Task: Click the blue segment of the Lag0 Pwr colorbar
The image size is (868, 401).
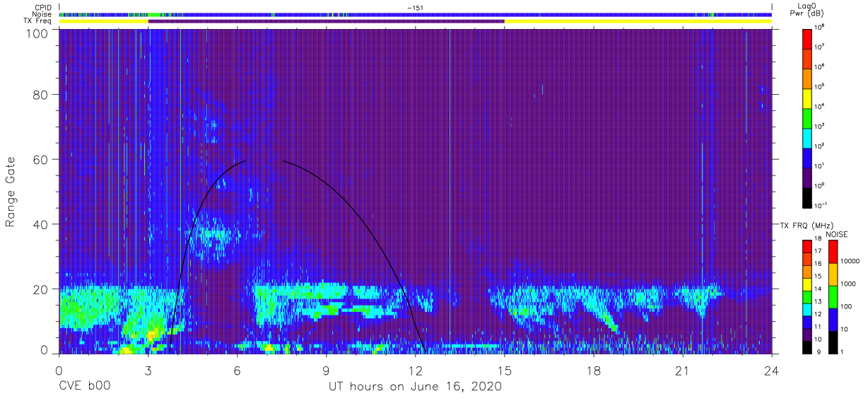Action: [807, 158]
